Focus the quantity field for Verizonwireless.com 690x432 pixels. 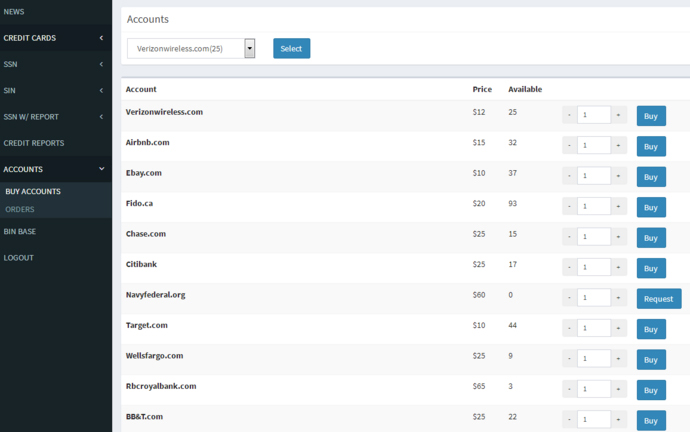(x=594, y=115)
